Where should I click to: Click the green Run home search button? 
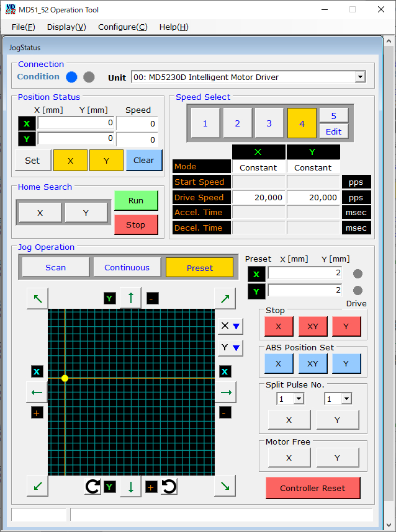tap(136, 201)
